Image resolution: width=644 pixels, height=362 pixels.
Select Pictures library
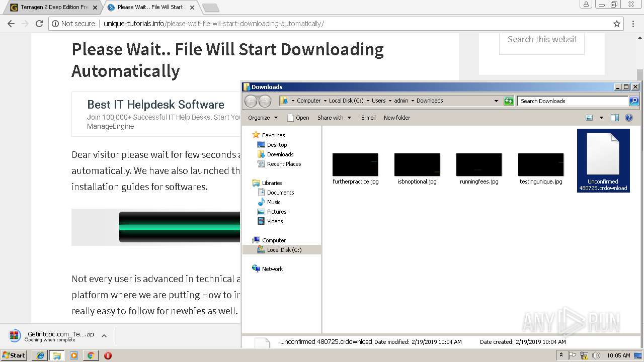[277, 212]
